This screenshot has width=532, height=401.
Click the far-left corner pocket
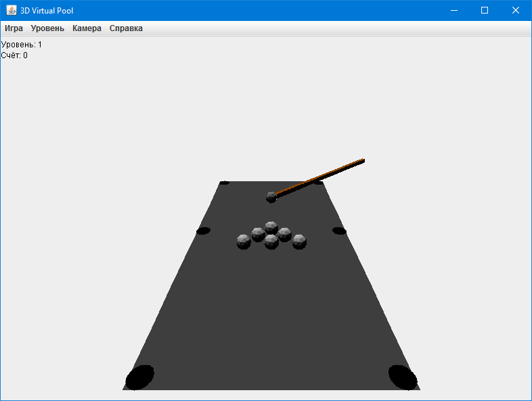(224, 183)
